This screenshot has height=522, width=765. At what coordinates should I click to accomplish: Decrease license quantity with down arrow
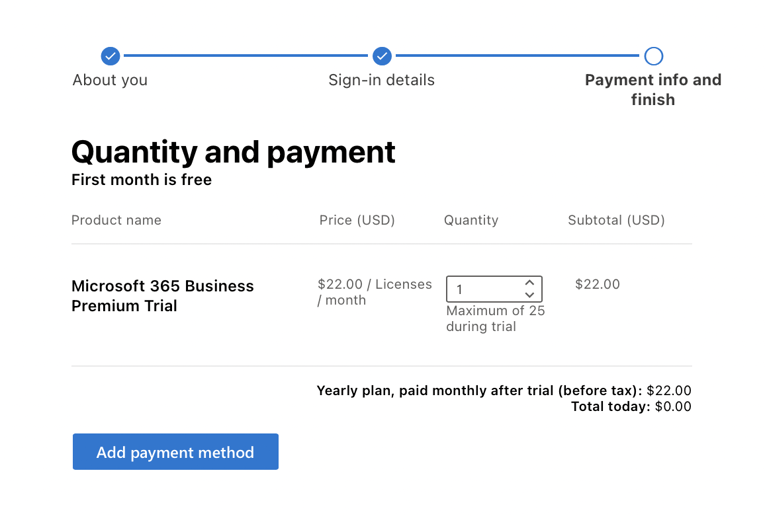click(529, 295)
